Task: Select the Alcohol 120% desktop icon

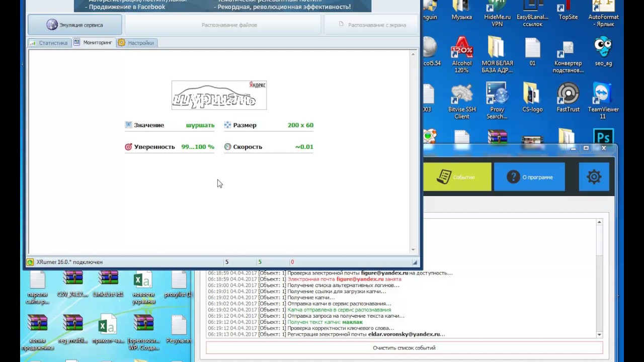Action: pos(461,55)
